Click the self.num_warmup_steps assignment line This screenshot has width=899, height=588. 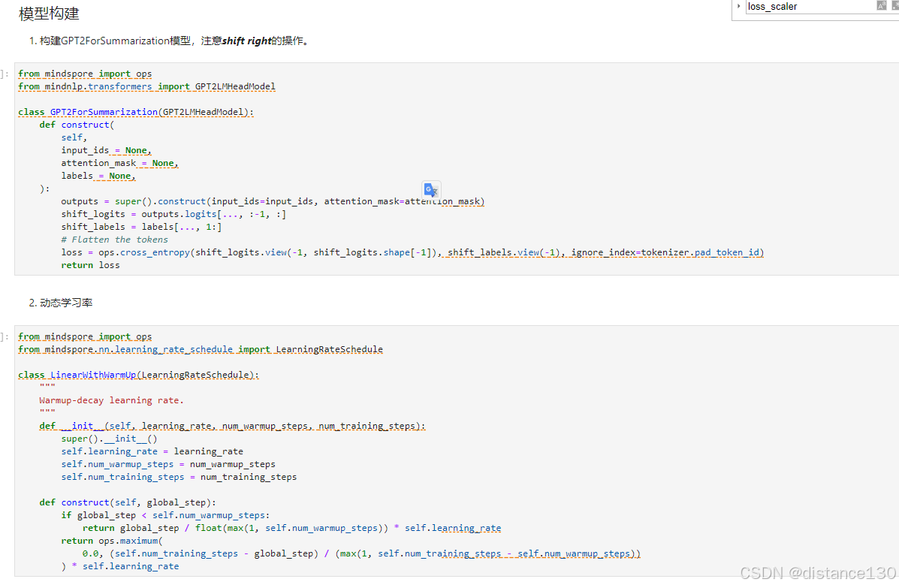[x=168, y=464]
